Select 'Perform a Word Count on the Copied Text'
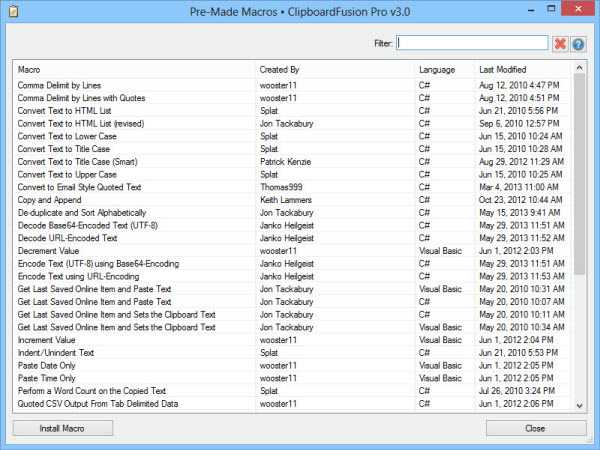The height and width of the screenshot is (450, 600). click(x=293, y=391)
